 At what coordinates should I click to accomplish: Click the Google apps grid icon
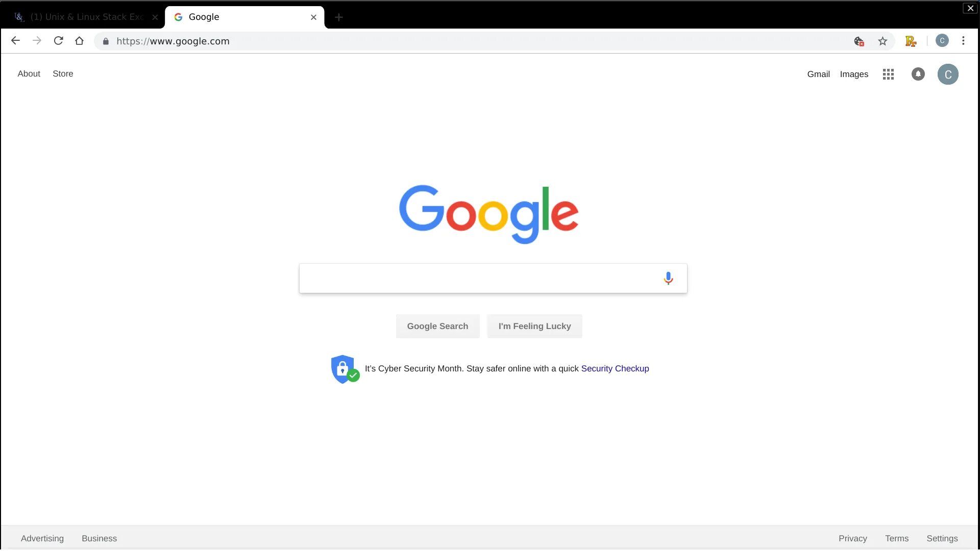(888, 74)
